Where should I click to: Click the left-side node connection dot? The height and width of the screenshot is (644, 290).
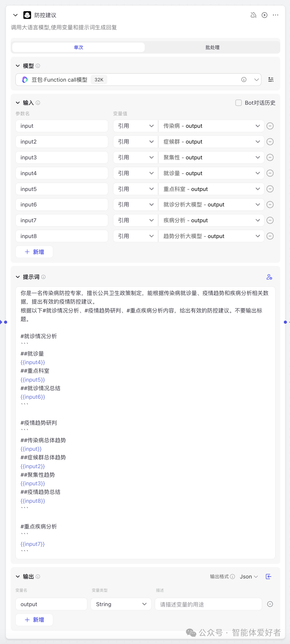tap(5, 322)
